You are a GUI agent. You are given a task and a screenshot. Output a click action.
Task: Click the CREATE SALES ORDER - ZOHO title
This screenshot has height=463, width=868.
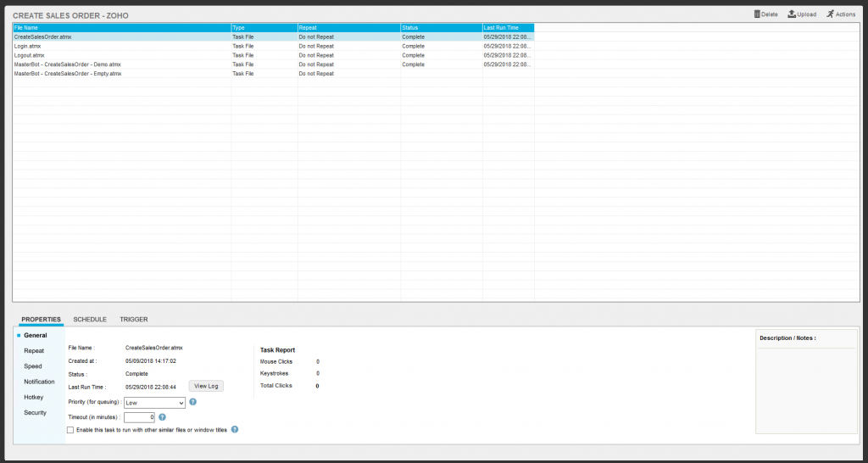point(71,15)
